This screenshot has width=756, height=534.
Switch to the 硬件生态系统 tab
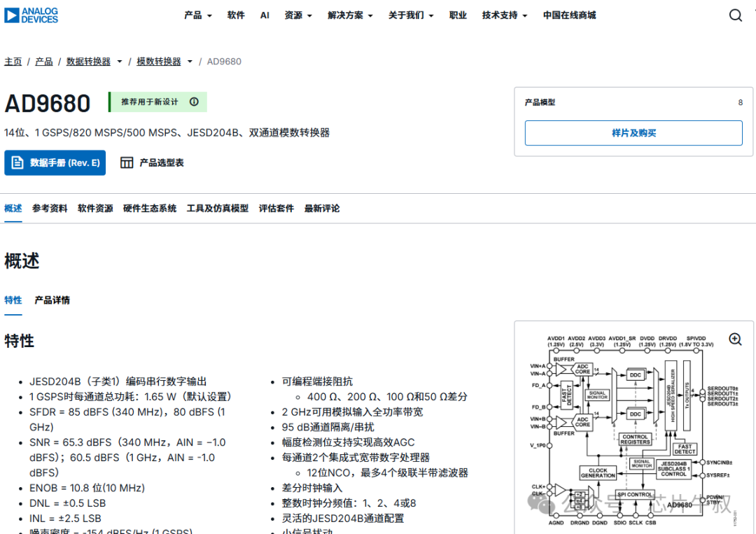point(150,208)
